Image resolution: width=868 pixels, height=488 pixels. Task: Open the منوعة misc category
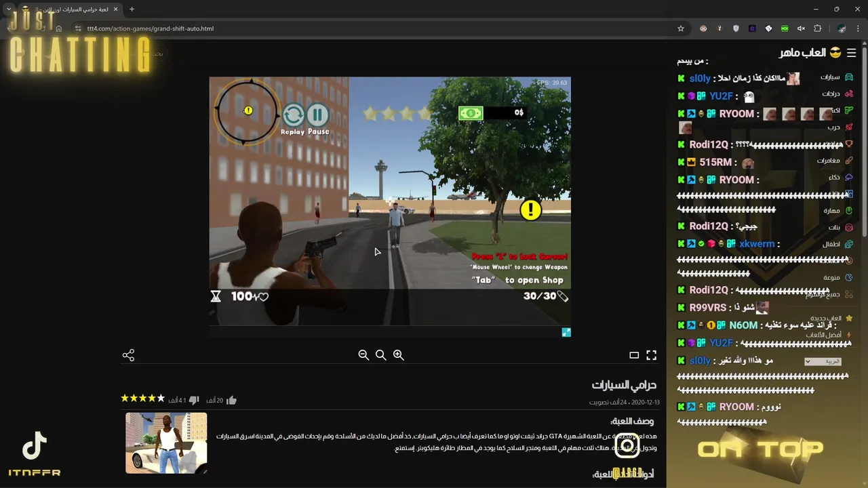pos(838,278)
